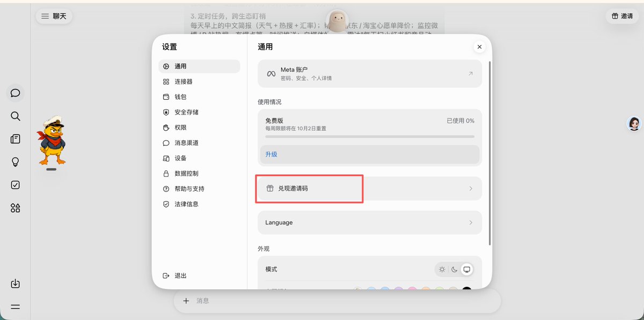The width and height of the screenshot is (644, 320).
Task: Click the 使用情况 section heading
Action: (x=269, y=102)
